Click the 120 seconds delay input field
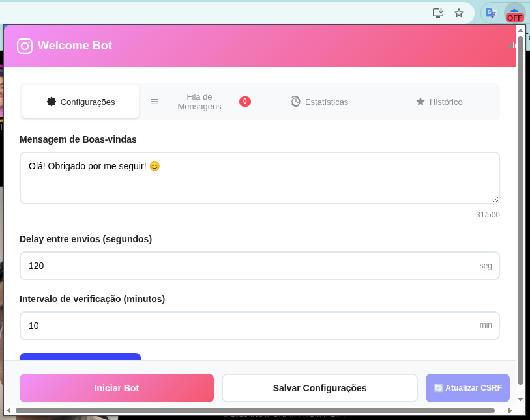 pyautogui.click(x=259, y=266)
